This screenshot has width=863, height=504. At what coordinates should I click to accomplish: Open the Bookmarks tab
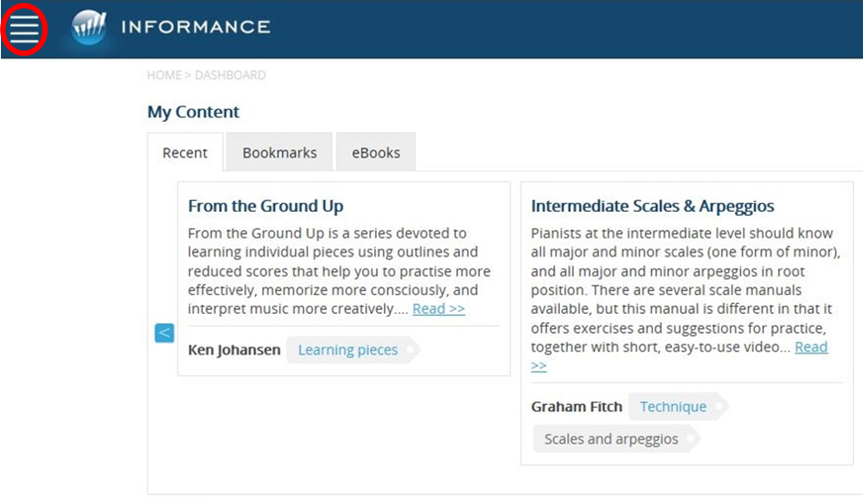(279, 153)
